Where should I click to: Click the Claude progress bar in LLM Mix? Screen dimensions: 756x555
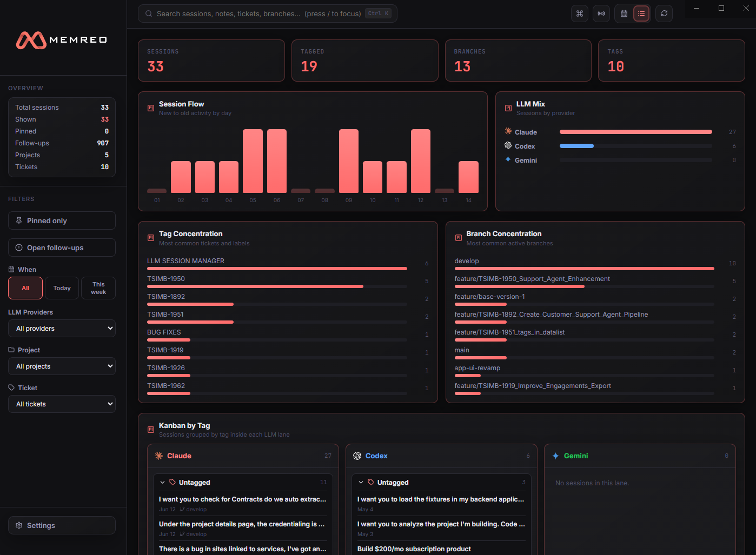636,132
